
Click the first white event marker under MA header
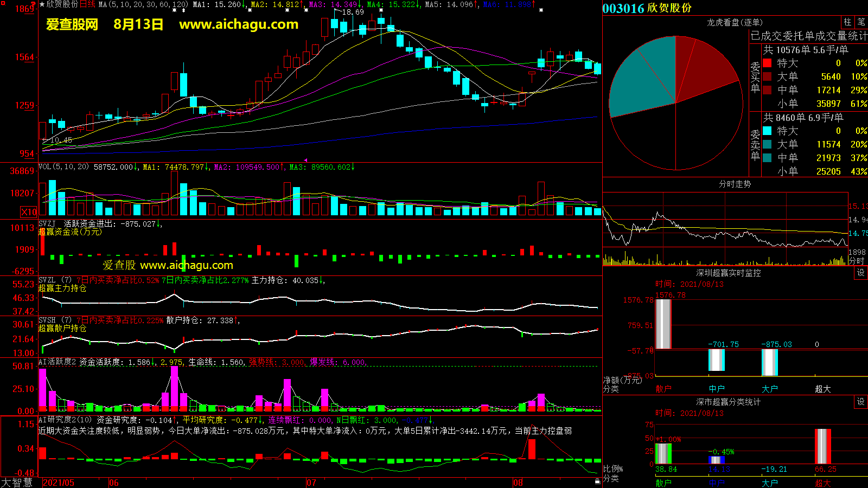(x=174, y=10)
